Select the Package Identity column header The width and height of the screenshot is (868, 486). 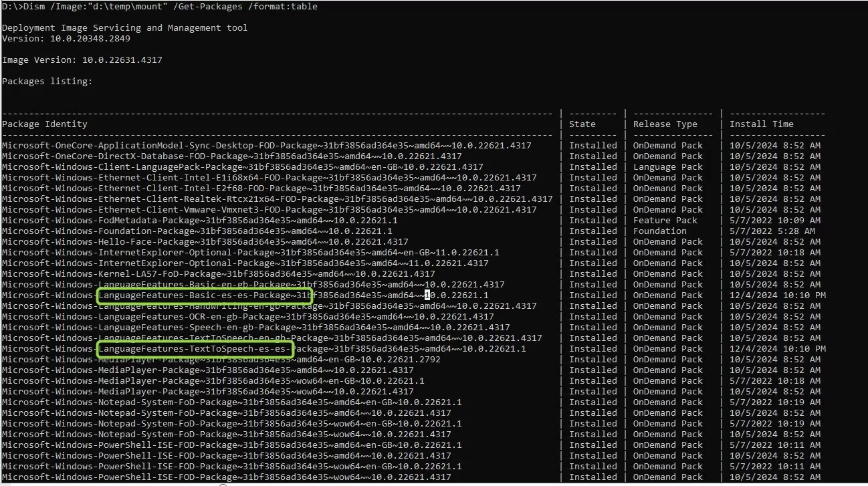coord(44,124)
